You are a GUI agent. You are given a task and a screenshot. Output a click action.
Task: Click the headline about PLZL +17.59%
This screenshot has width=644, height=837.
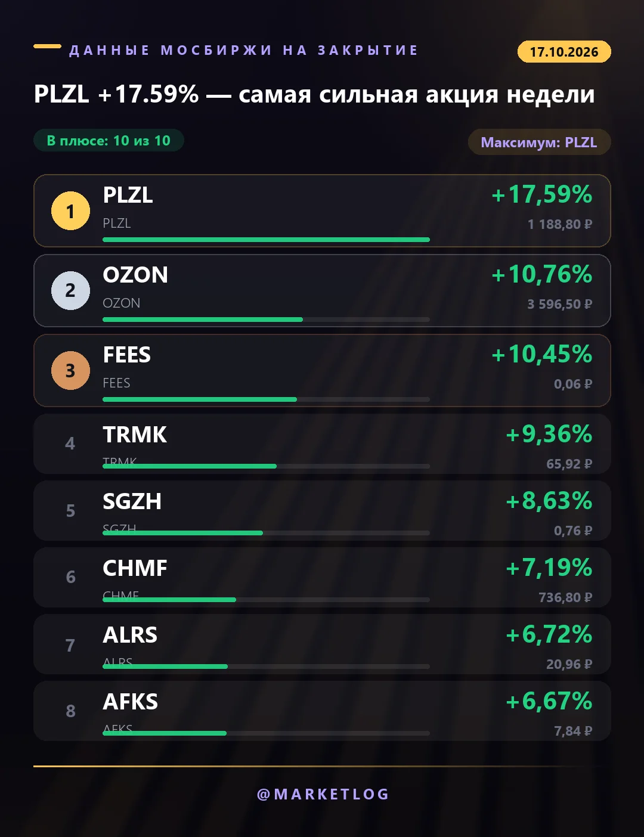click(x=314, y=94)
